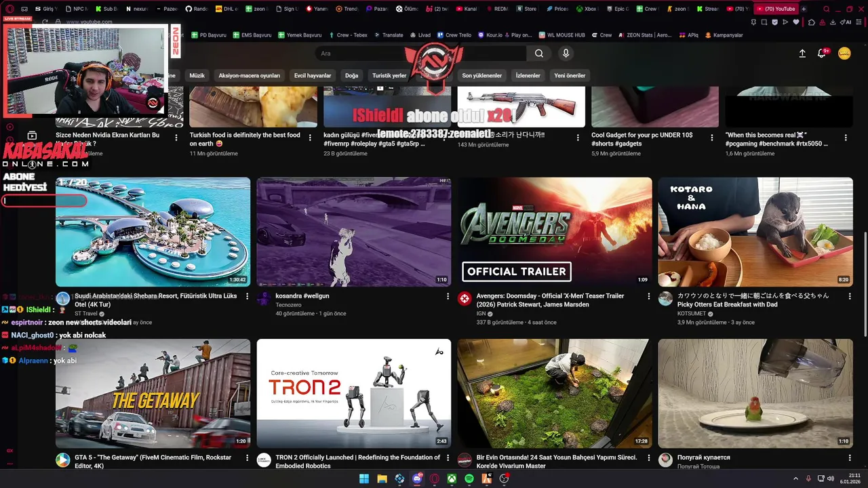
Task: Click the page vertical scrollbar thumb
Action: point(865,284)
